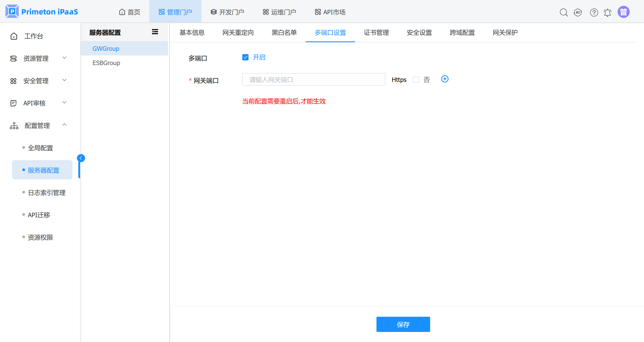
Task: Add a gateway port row with plus icon
Action: (444, 79)
